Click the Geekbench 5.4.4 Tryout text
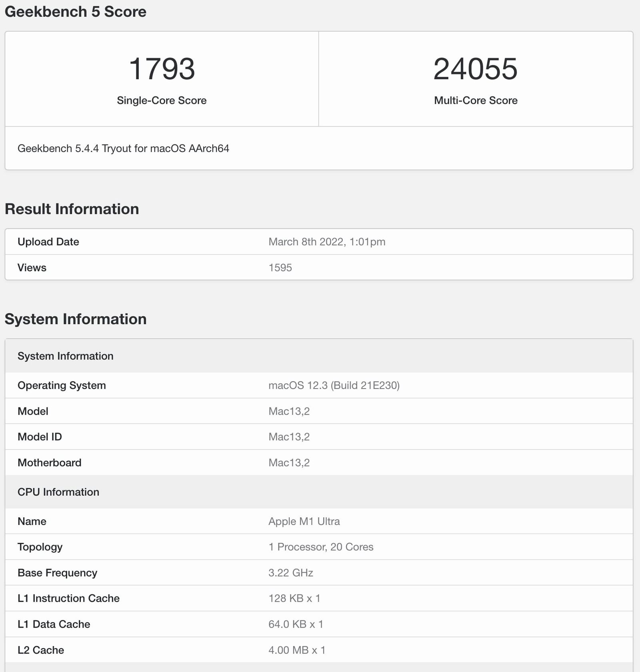The height and width of the screenshot is (672, 640). 124,148
